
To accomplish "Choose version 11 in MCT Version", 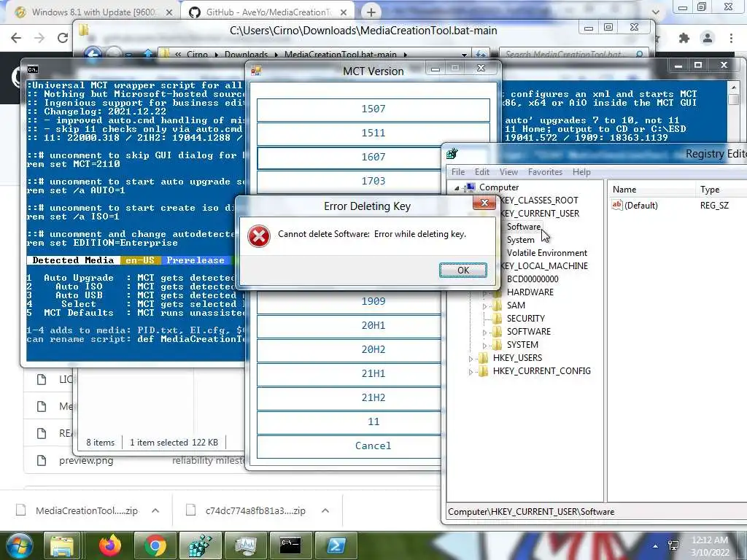I will (x=349, y=421).
